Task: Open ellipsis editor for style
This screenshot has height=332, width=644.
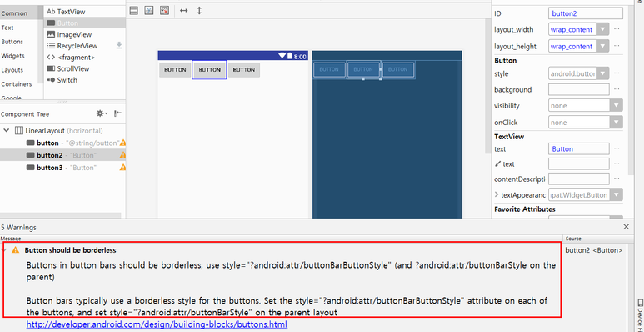Action: (x=617, y=73)
